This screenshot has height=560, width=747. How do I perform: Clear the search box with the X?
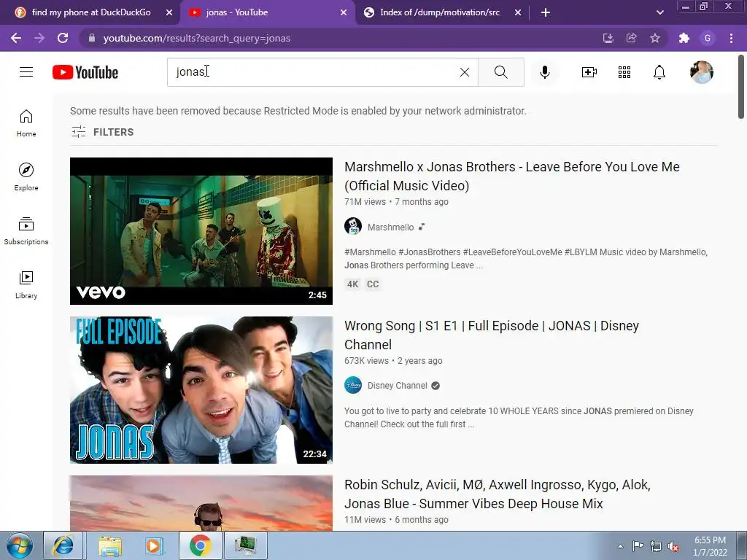465,72
